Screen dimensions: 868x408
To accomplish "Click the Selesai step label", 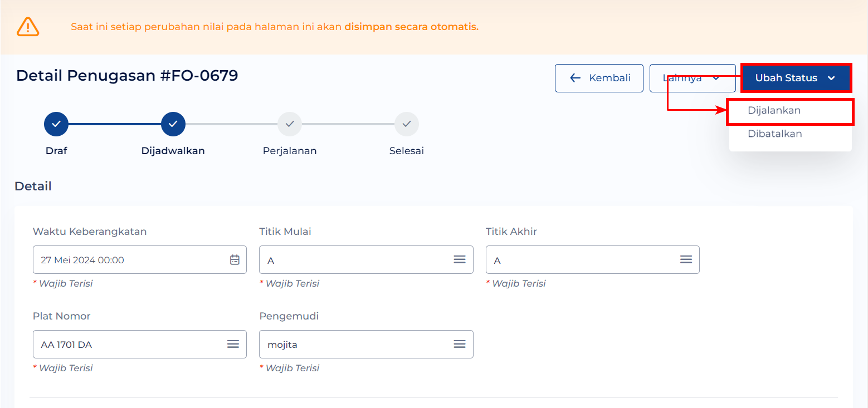I will point(407,151).
